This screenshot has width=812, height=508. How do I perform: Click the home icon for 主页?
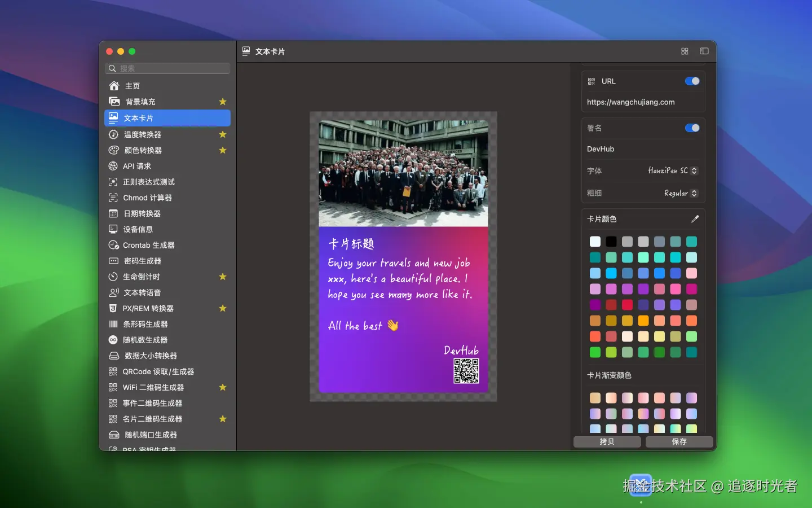[114, 86]
